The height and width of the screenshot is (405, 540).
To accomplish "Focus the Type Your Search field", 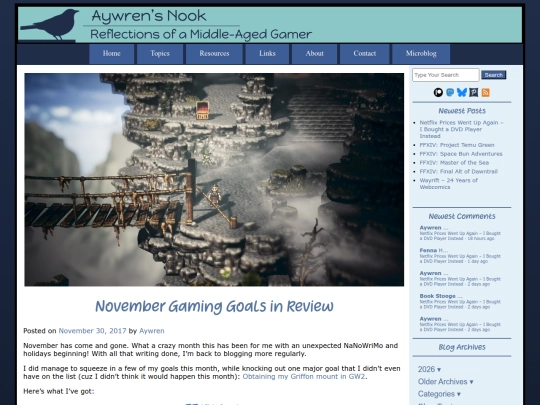I will (446, 75).
